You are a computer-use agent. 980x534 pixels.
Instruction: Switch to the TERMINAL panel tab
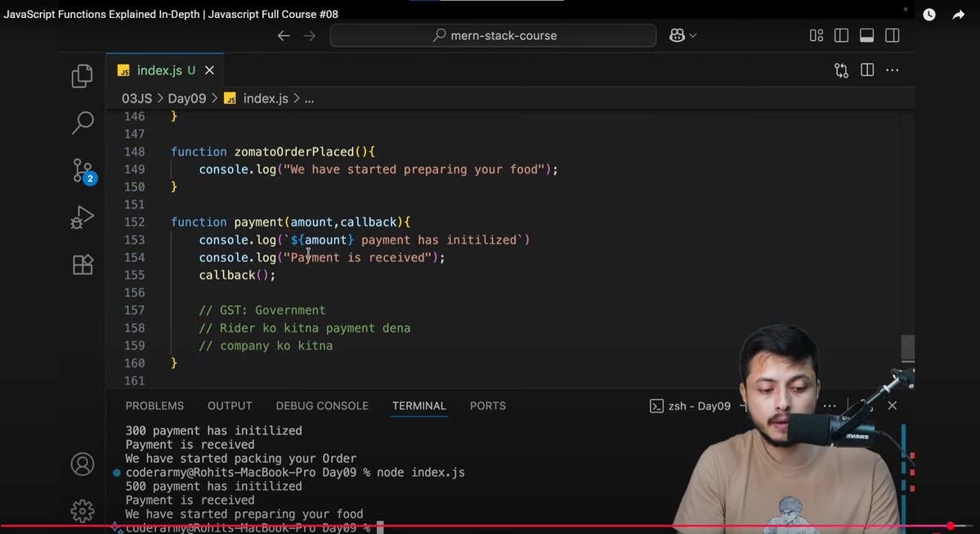pyautogui.click(x=418, y=406)
